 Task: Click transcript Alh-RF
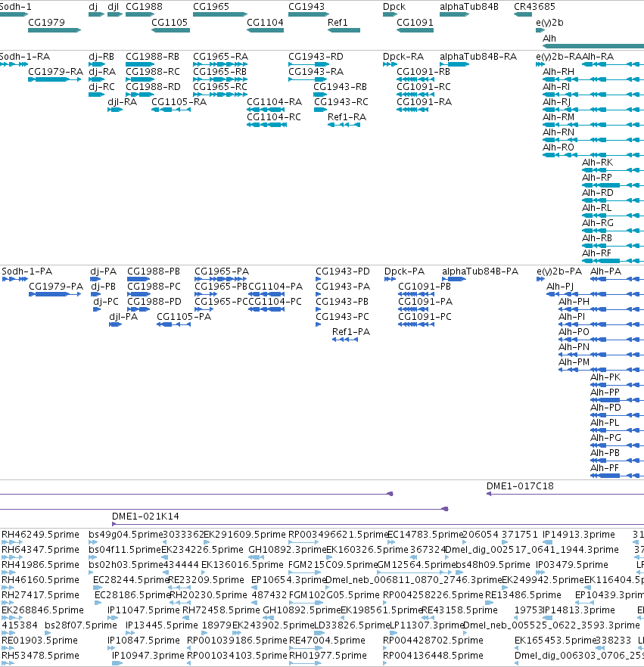613,261
